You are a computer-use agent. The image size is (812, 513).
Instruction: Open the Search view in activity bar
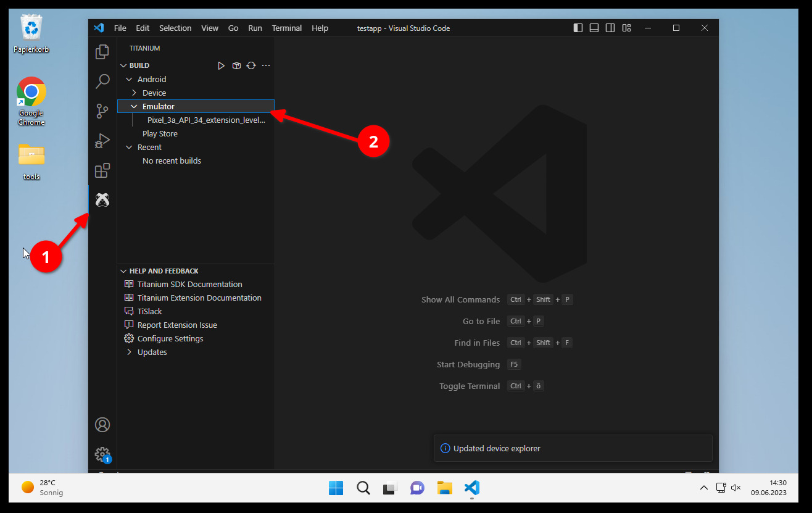coord(102,81)
